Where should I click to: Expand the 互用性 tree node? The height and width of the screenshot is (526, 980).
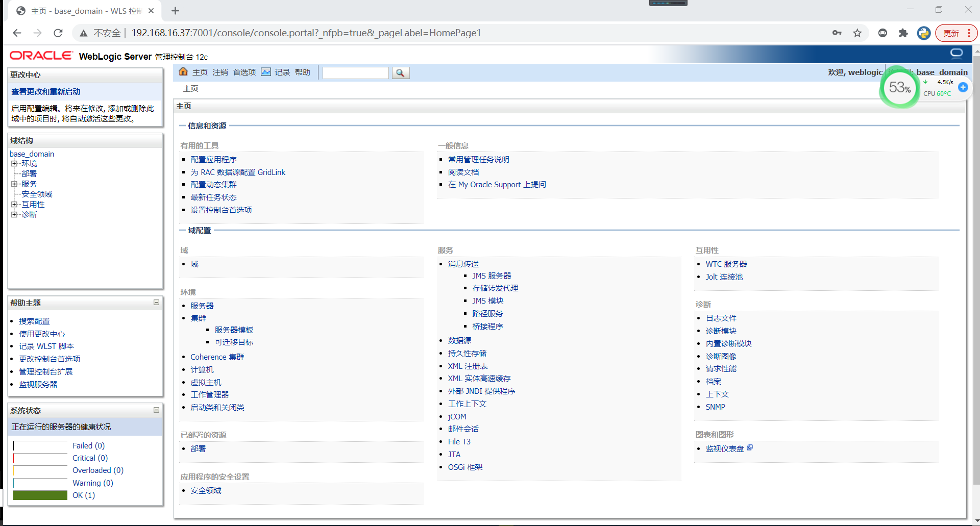point(14,204)
